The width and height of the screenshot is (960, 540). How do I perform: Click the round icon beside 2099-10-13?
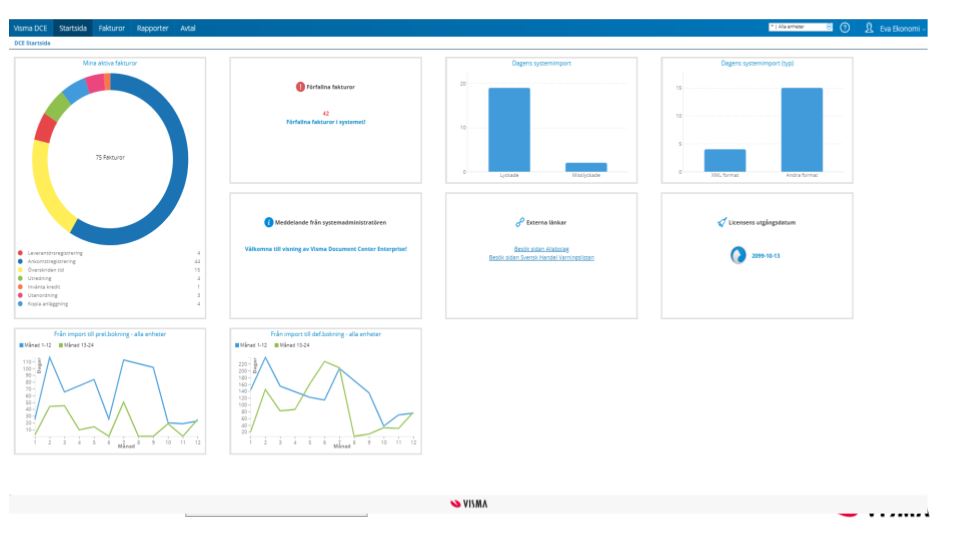coord(738,255)
